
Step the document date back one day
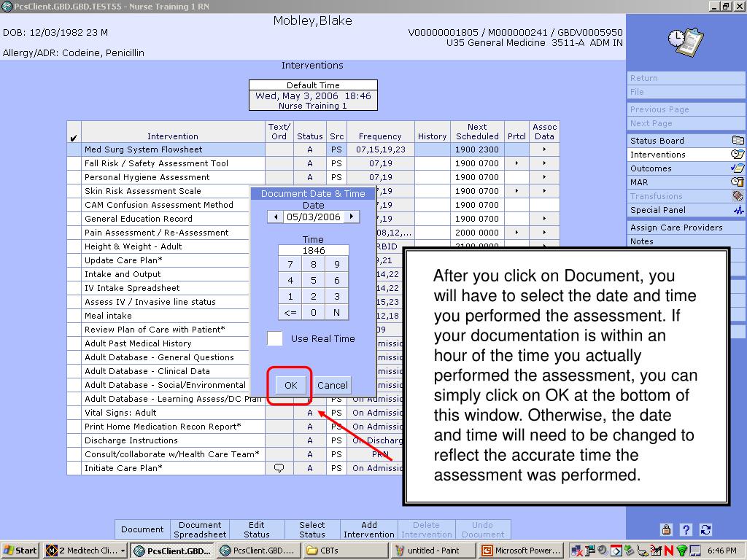coord(275,217)
